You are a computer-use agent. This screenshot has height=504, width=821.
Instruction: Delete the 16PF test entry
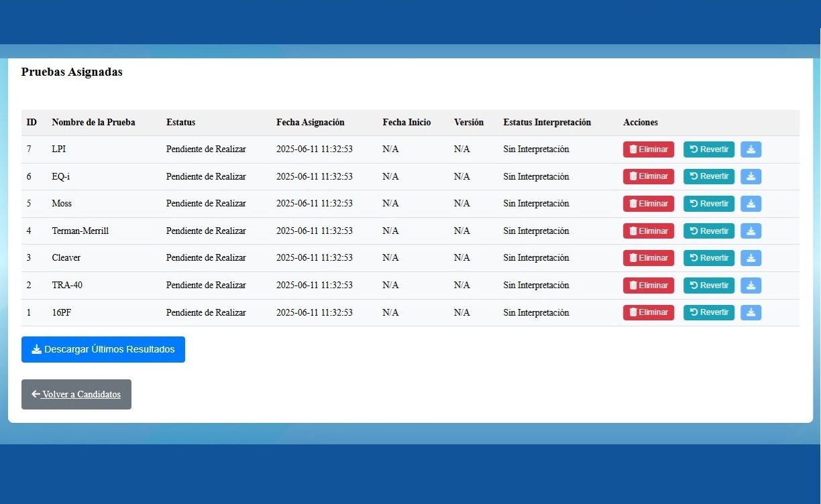pyautogui.click(x=648, y=312)
